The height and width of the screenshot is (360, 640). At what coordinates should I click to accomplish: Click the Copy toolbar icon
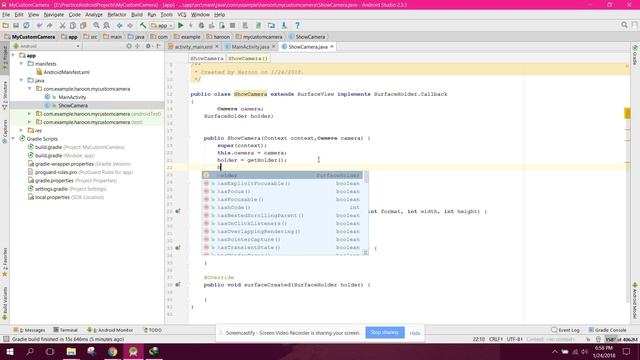(x=73, y=25)
